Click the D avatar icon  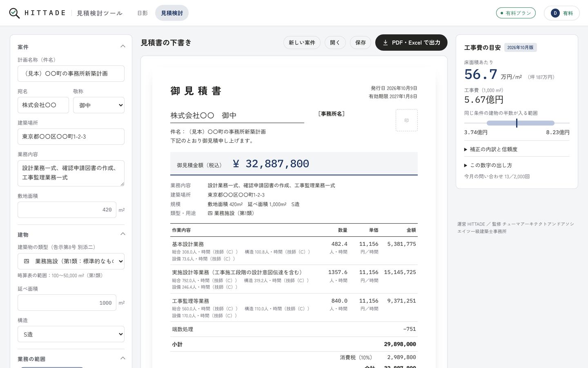[555, 13]
